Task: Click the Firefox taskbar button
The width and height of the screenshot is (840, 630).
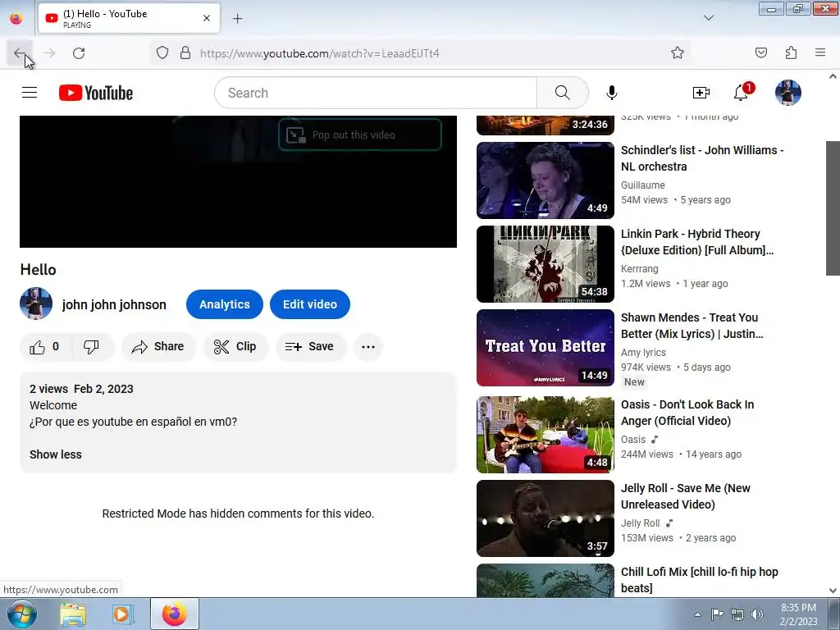Action: (x=175, y=614)
